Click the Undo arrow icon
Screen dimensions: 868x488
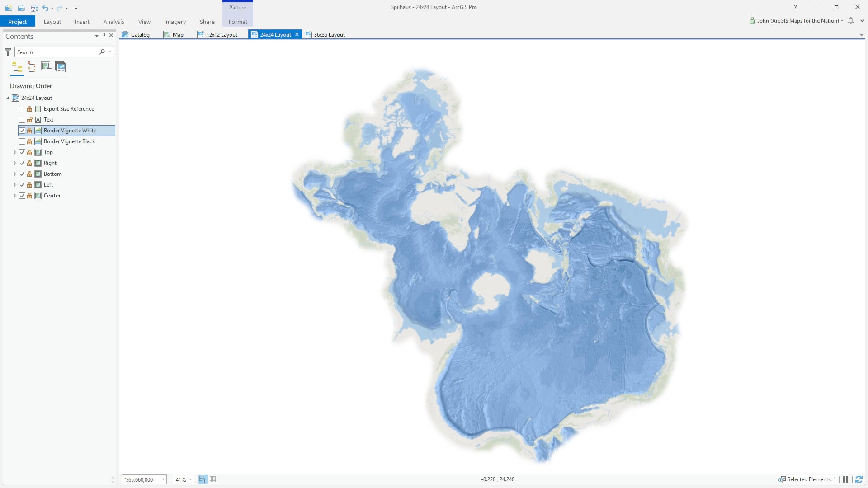click(x=45, y=8)
